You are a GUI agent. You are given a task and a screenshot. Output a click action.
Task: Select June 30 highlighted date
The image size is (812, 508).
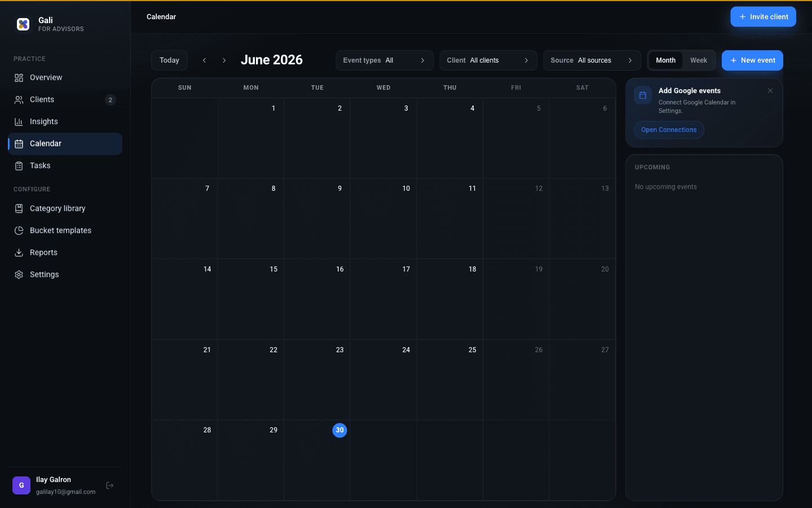pos(339,430)
